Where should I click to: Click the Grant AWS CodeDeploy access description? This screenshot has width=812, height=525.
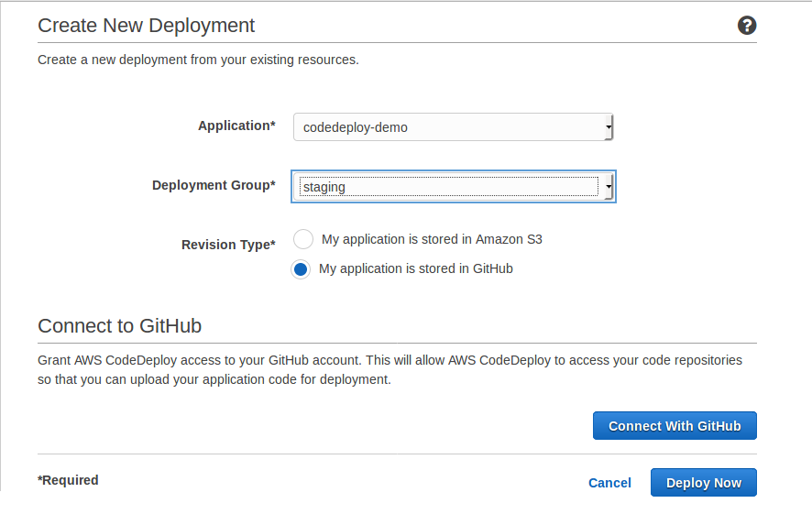pos(390,369)
